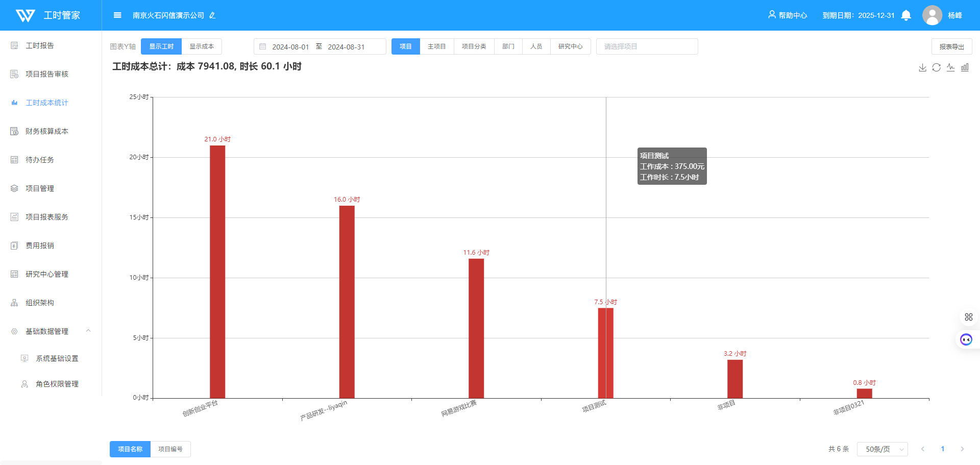This screenshot has height=465, width=980.
Task: Set end date 2024-08-31 field
Action: [x=346, y=46]
